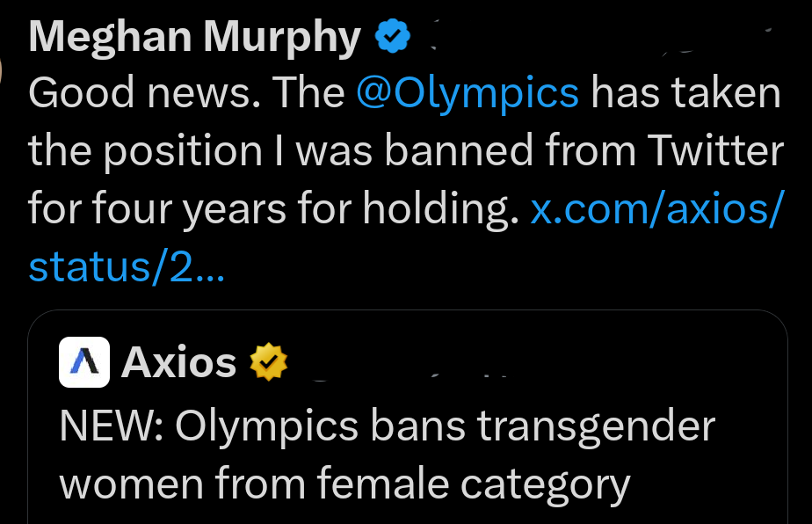Tap the verification seal on the quoted tweet
This screenshot has height=524, width=812.
coord(270,360)
